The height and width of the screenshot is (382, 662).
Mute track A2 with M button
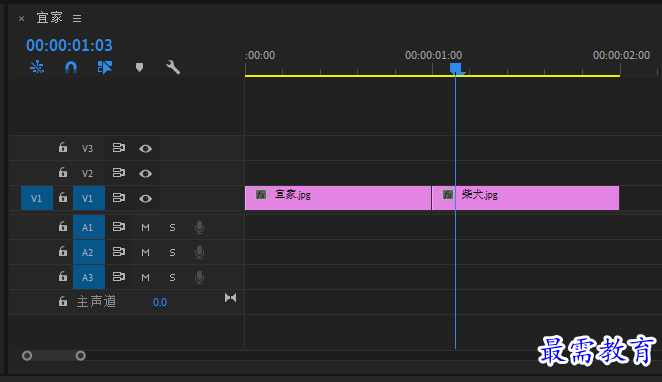point(145,252)
